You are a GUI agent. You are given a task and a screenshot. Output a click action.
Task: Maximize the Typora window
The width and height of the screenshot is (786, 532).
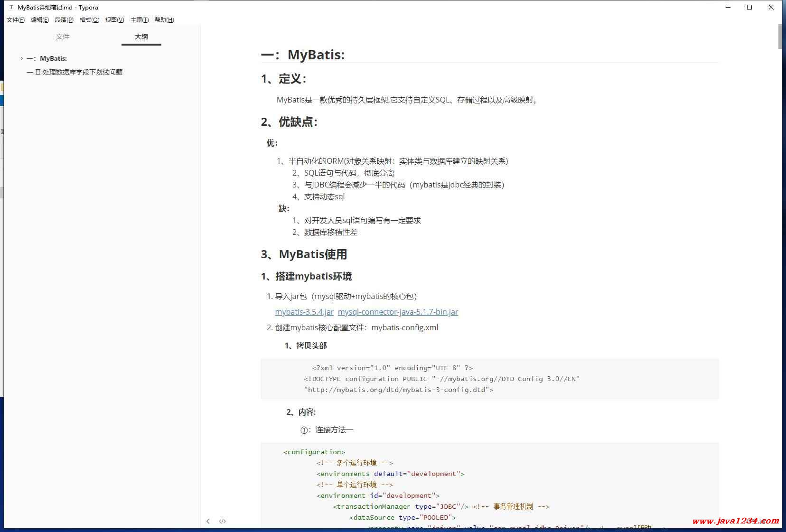(x=749, y=7)
